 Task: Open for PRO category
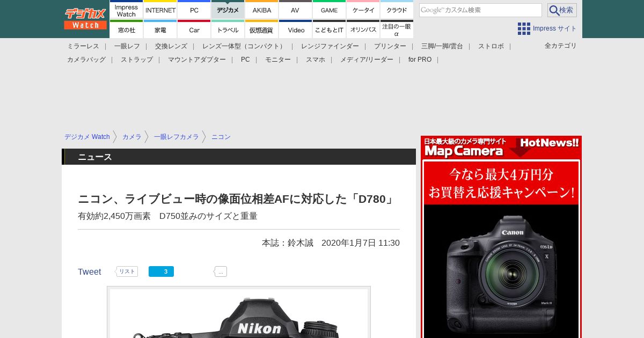point(420,60)
